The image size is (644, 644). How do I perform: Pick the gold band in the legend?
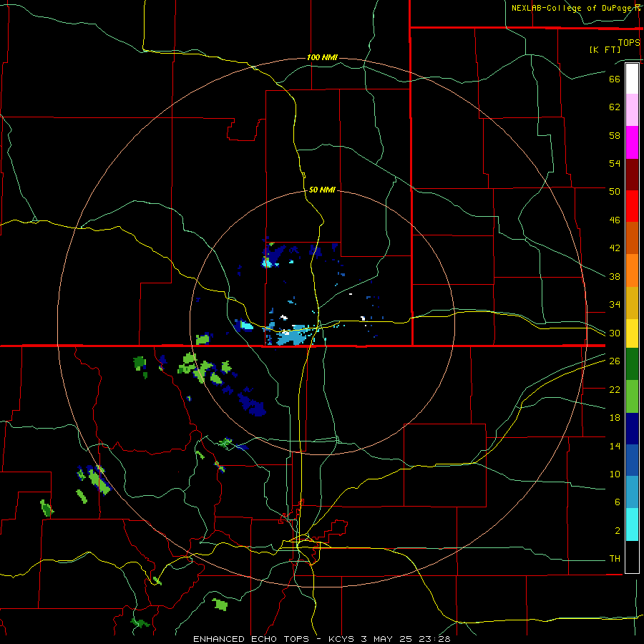632,303
